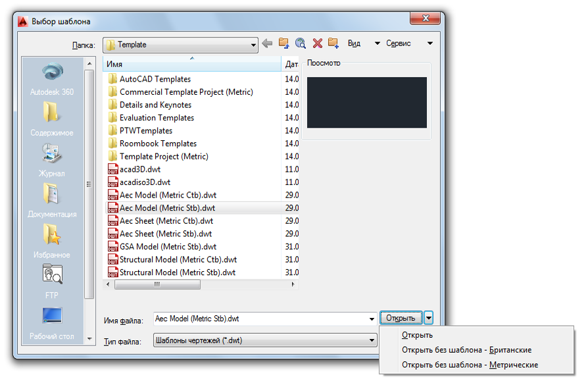Select Aec Sheet (Metric Stb).dwt file
Viewport: 588px width, 389px height.
point(160,234)
